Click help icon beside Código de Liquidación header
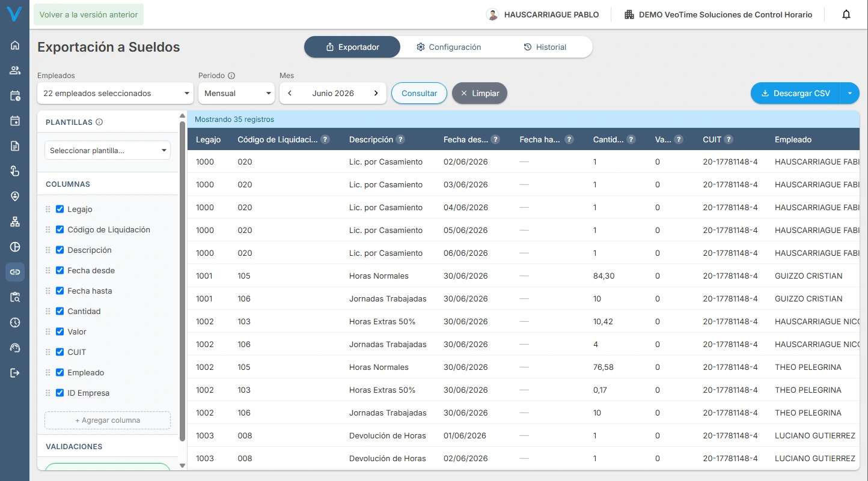Image resolution: width=868 pixels, height=481 pixels. click(x=325, y=139)
